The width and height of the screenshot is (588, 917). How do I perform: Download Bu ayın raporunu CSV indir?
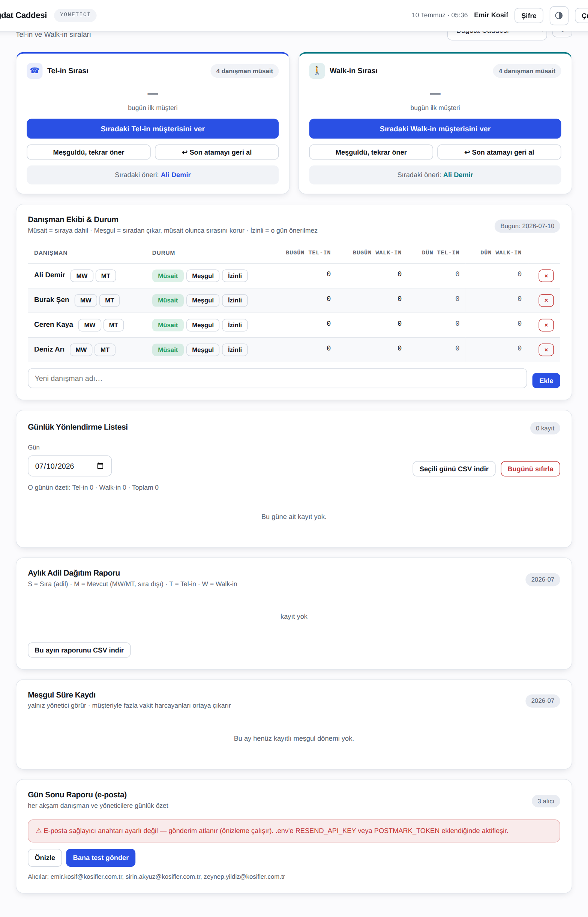point(79,650)
